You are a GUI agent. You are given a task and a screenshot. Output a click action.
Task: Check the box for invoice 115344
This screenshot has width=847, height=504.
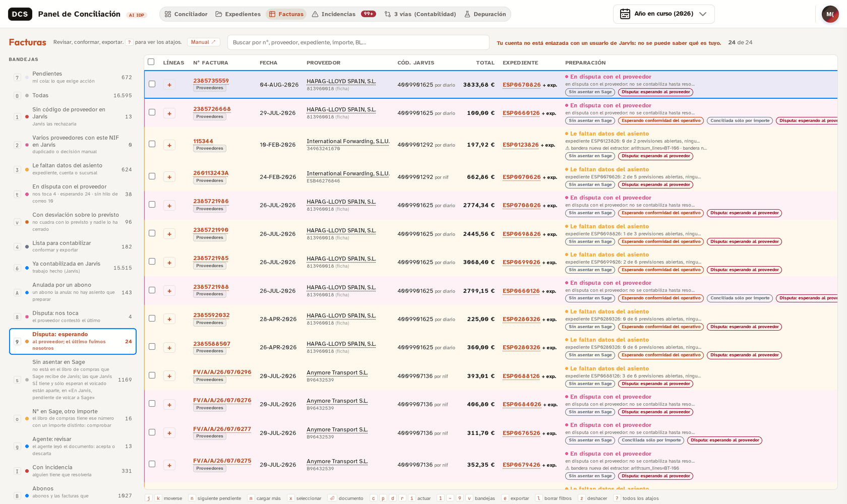point(152,144)
